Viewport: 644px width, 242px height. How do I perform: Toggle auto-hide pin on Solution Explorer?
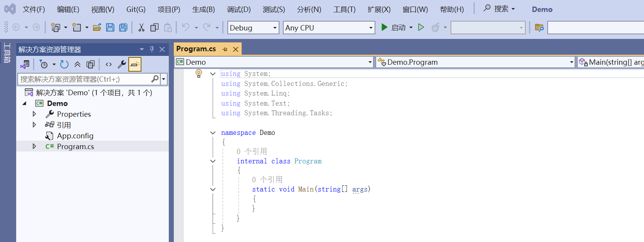click(x=152, y=49)
